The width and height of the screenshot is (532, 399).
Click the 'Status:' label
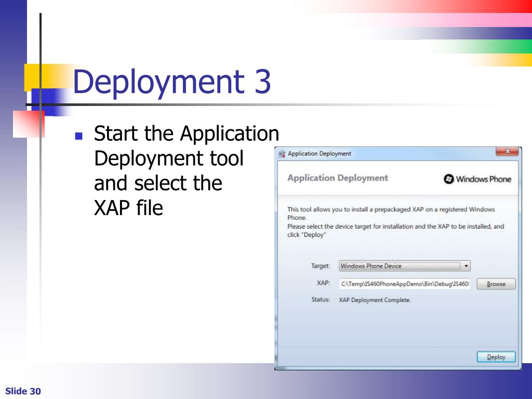pos(321,300)
